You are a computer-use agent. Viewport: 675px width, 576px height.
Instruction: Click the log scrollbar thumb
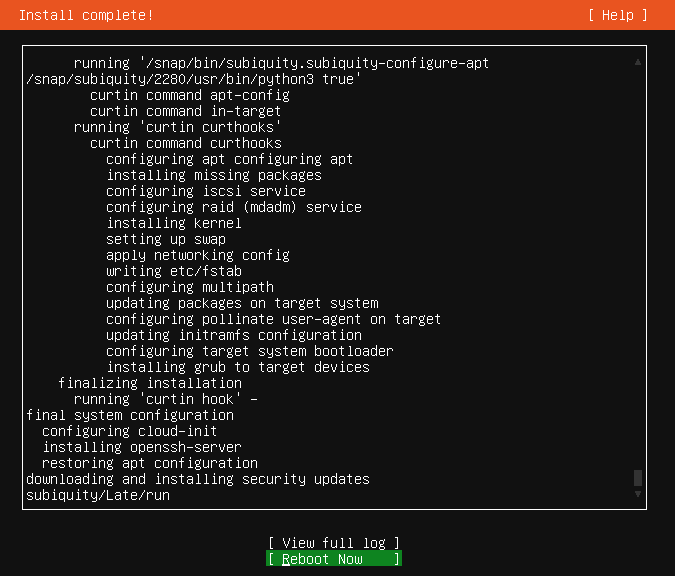click(638, 478)
